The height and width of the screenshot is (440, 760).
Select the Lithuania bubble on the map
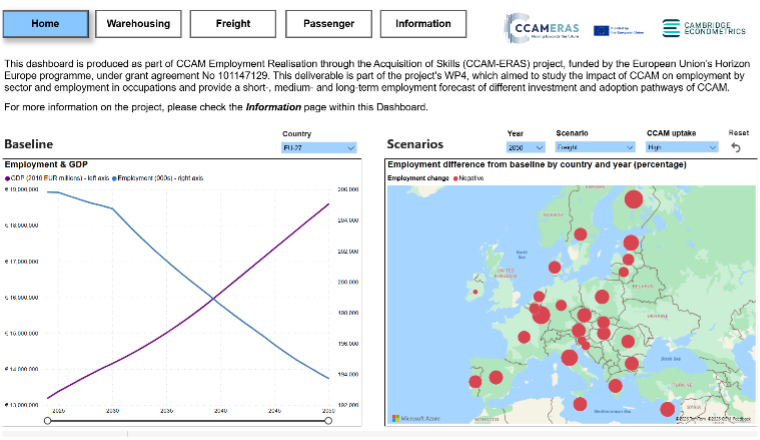point(624,272)
